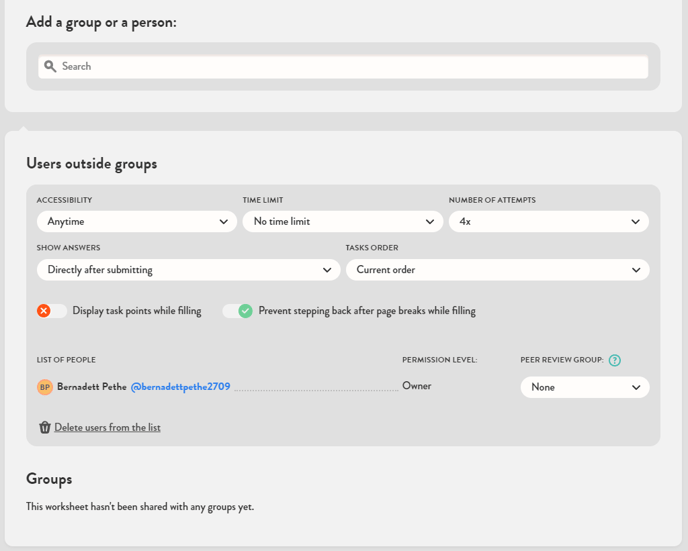Click the chevron arrow on Show Answers dropdown
Screen dimensions: 688x551
point(327,270)
